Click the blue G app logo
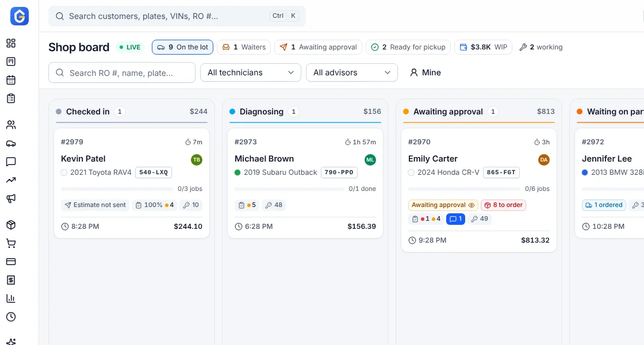Image resolution: width=644 pixels, height=345 pixels. (x=20, y=16)
